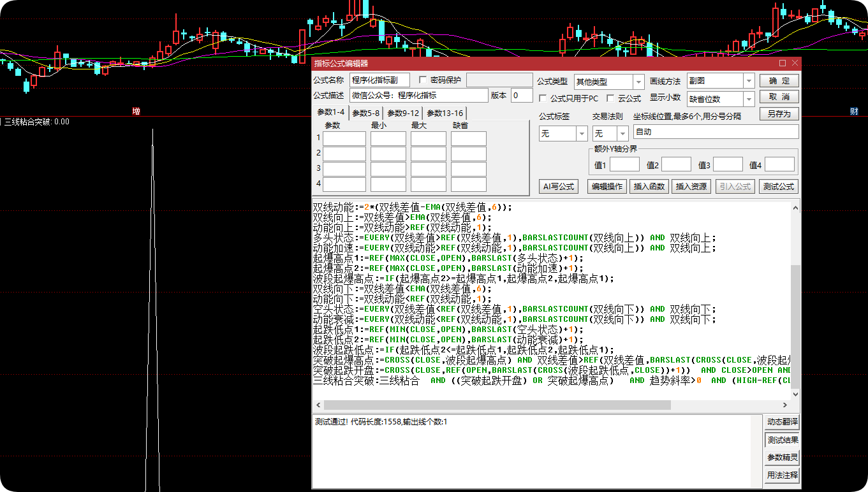
Task: Click the 测试公式 button
Action: click(x=779, y=187)
